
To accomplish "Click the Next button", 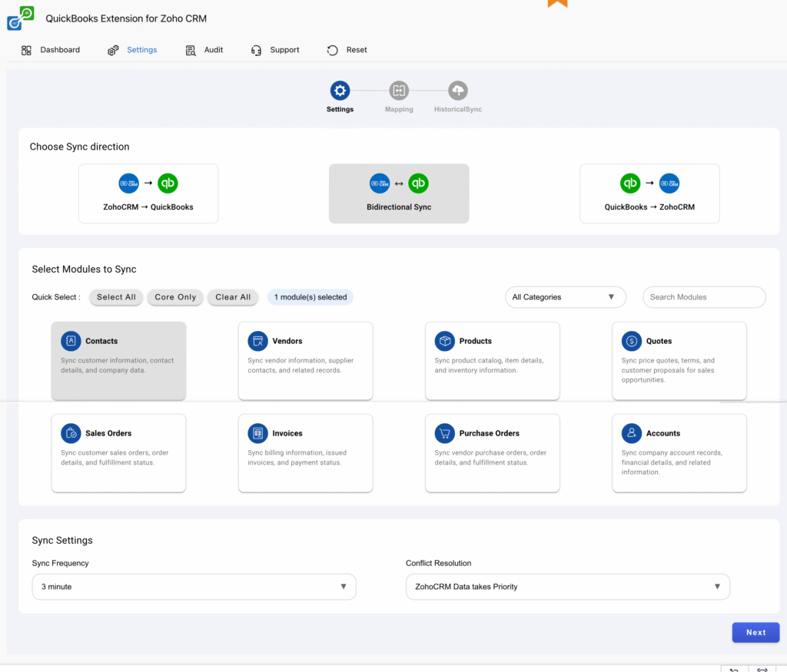I will (x=755, y=632).
